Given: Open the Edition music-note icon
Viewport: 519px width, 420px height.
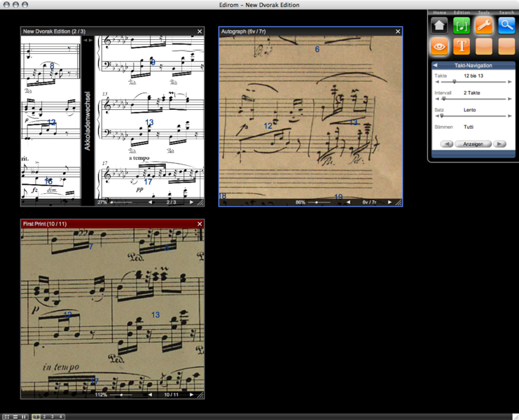Looking at the screenshot, I should [462, 26].
